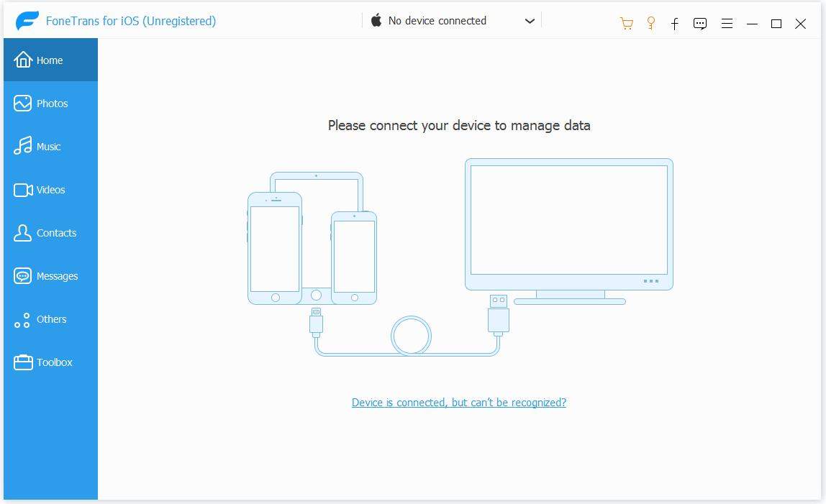Open the Videos section in sidebar

pyautogui.click(x=50, y=189)
